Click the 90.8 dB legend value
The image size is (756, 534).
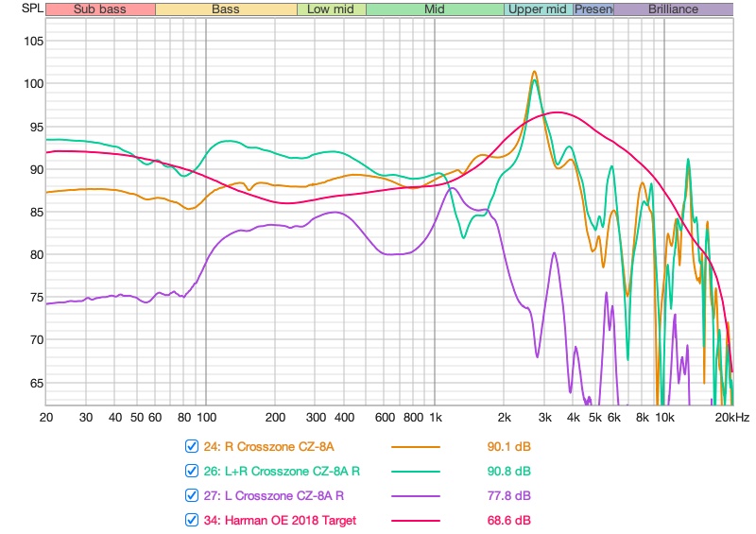point(508,472)
